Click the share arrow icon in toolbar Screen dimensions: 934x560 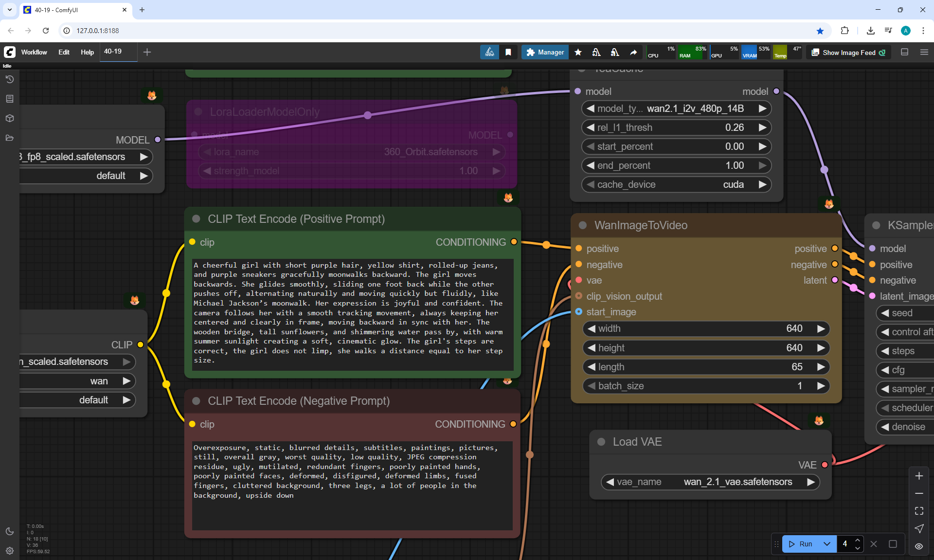633,52
